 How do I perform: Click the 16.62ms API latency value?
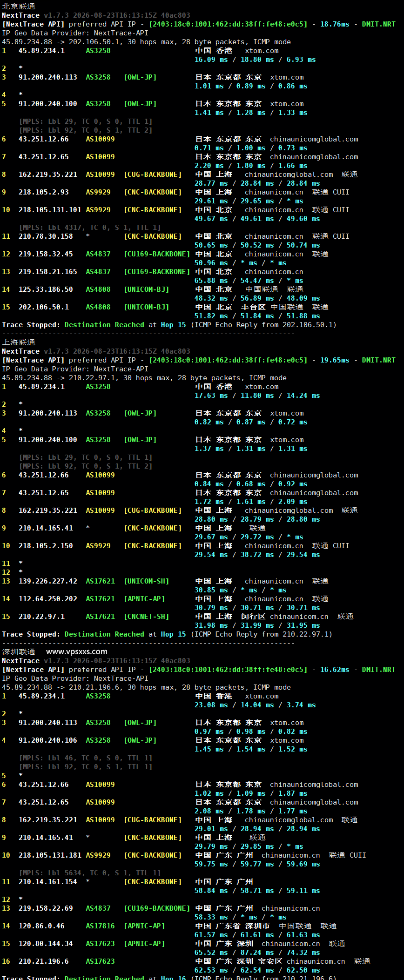tap(335, 670)
